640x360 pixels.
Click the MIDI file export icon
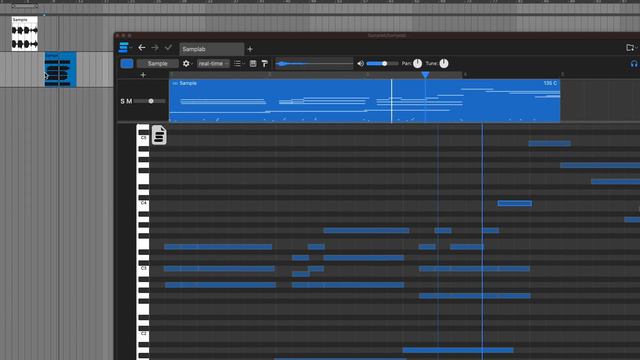159,135
